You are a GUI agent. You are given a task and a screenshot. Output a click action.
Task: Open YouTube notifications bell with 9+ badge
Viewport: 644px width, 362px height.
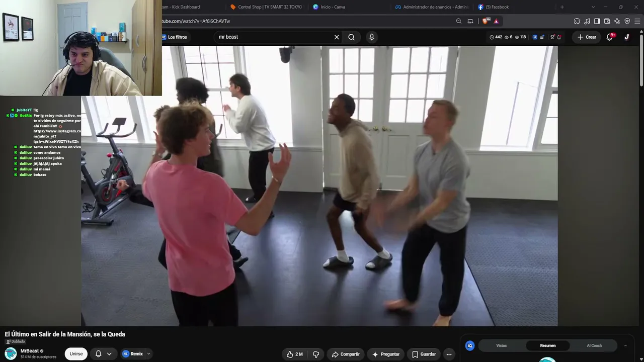point(610,37)
